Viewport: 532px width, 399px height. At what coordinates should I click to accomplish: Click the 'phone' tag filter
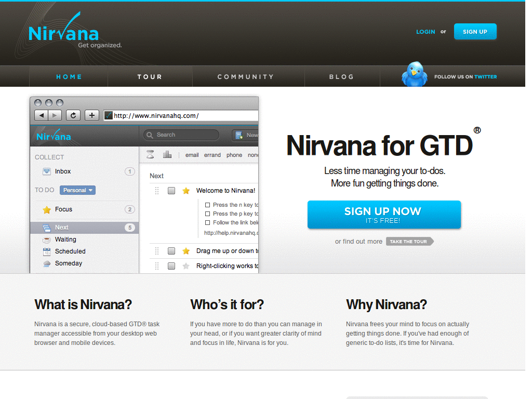tap(234, 155)
